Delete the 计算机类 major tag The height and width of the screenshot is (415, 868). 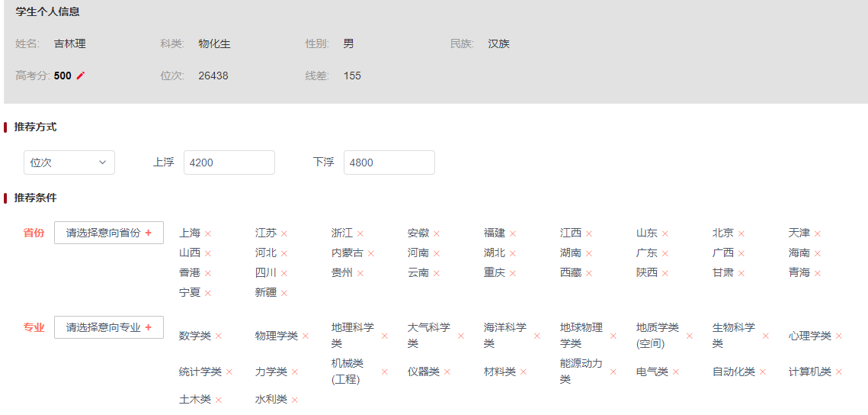pyautogui.click(x=839, y=372)
